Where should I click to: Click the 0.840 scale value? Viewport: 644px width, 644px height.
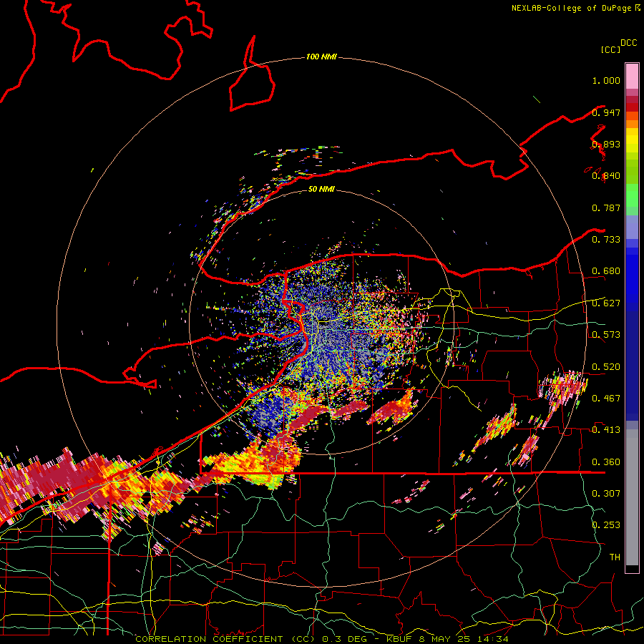[606, 176]
